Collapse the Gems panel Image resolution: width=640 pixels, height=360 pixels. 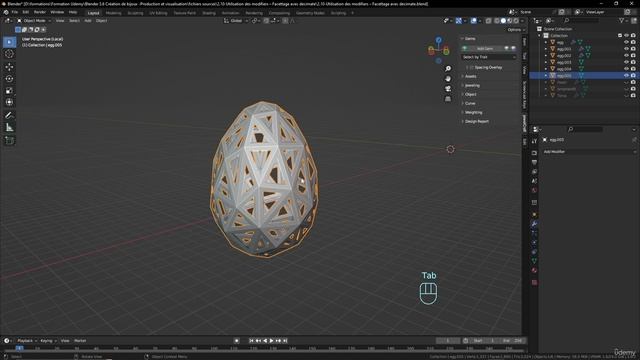point(469,39)
